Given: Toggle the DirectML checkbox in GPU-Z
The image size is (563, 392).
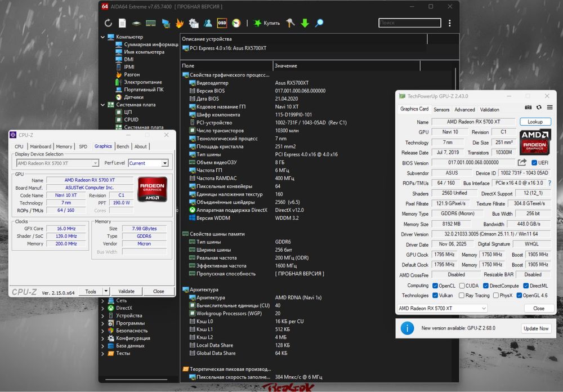Looking at the screenshot, I should click(526, 286).
